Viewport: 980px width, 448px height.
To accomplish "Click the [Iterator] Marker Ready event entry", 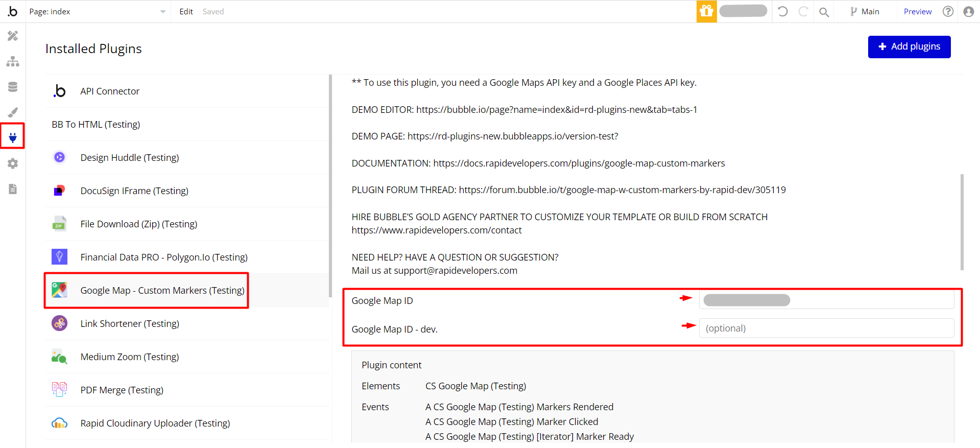I will (530, 436).
